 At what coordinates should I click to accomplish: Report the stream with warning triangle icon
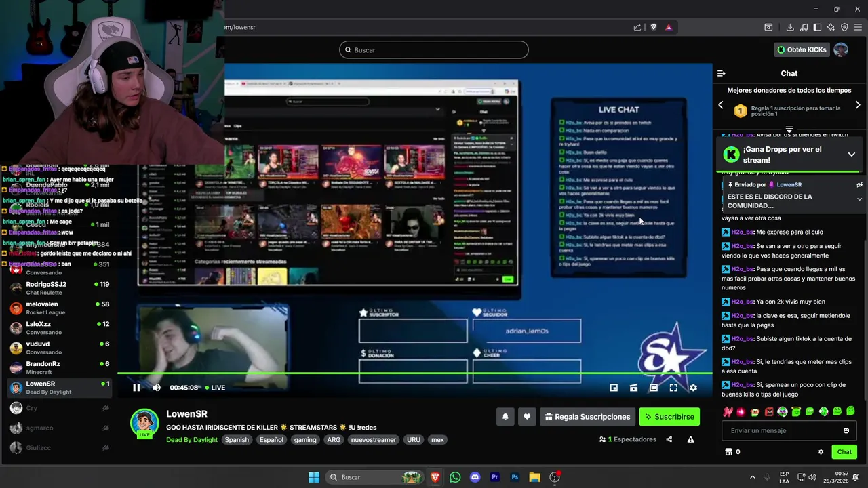(x=690, y=439)
